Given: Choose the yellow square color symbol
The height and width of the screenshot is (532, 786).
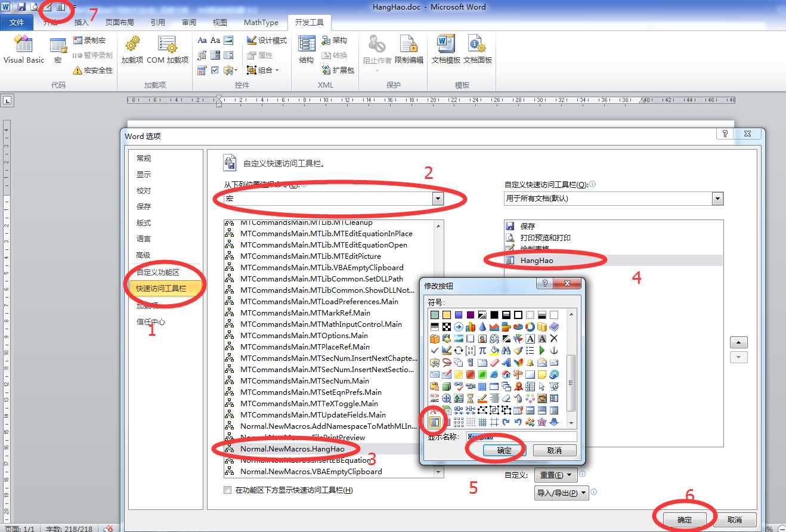Looking at the screenshot, I should pos(446,314).
